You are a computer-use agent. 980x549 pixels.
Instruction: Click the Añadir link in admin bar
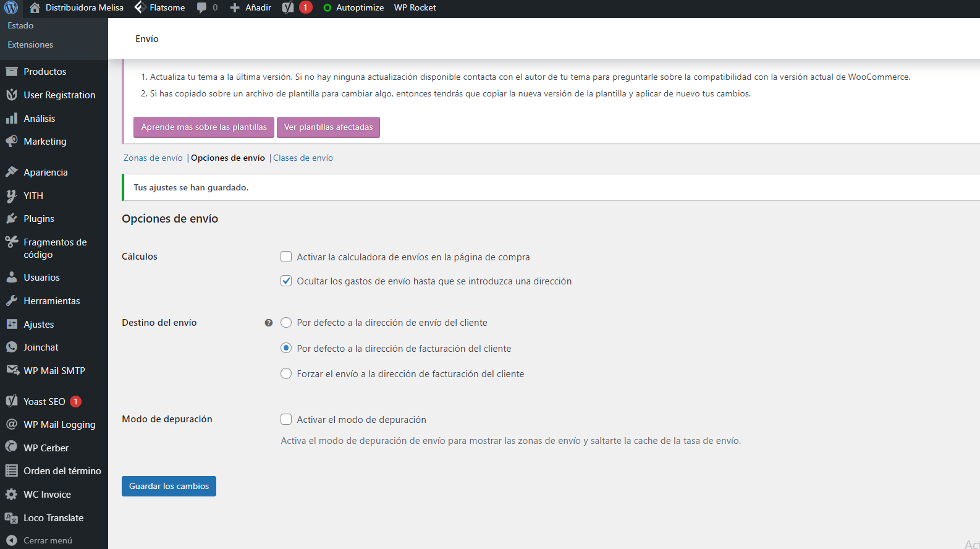click(x=258, y=8)
